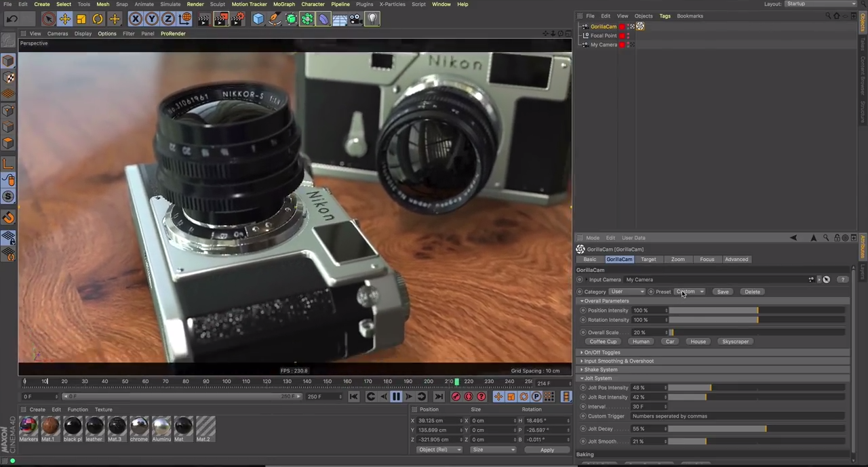Toggle Y axis lock
868x467 pixels.
click(x=152, y=19)
